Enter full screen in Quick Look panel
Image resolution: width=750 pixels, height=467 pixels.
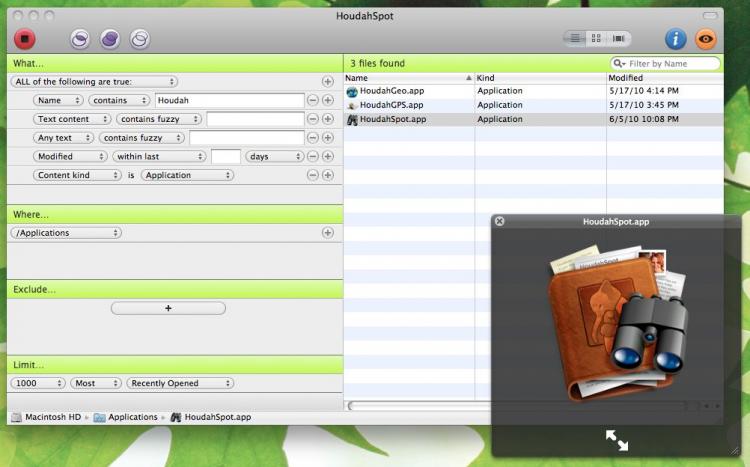(617, 440)
